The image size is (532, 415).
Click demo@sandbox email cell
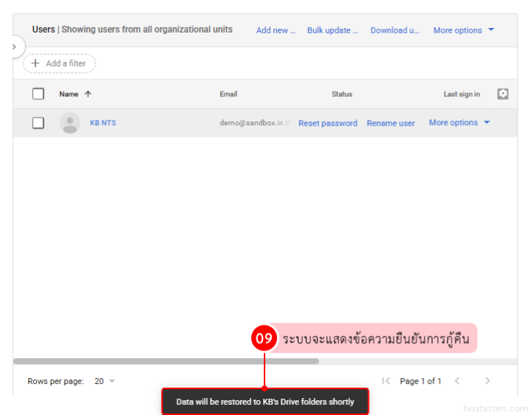254,123
